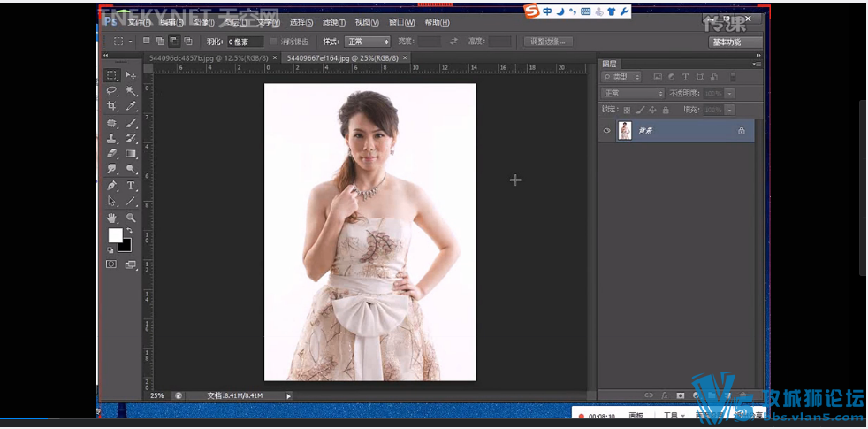
Task: Reset default foreground and background colors
Action: tap(110, 250)
